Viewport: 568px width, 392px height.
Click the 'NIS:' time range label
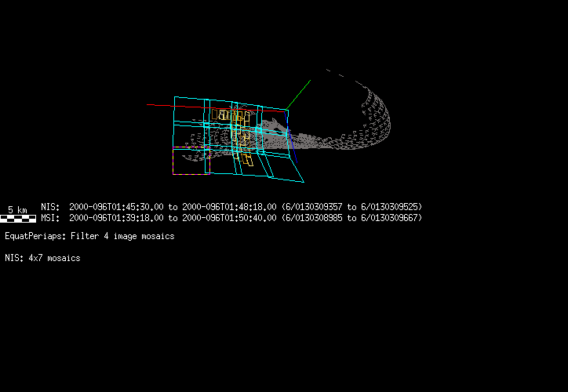pyautogui.click(x=50, y=207)
